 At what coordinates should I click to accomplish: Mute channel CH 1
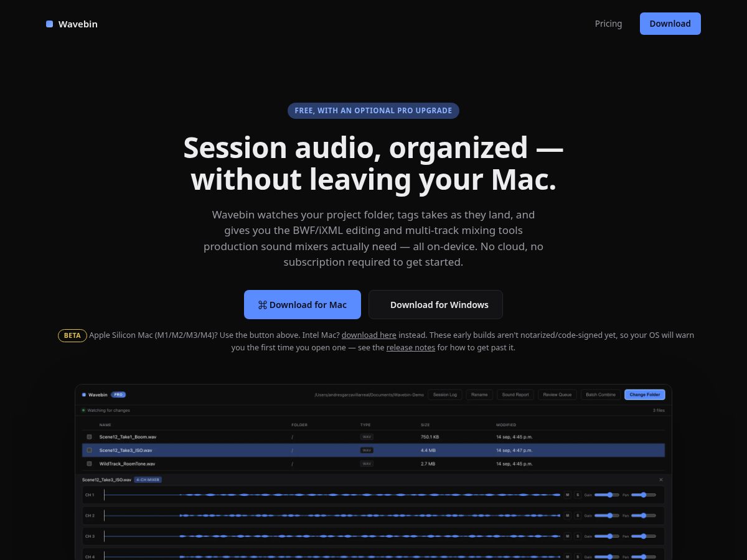point(567,495)
